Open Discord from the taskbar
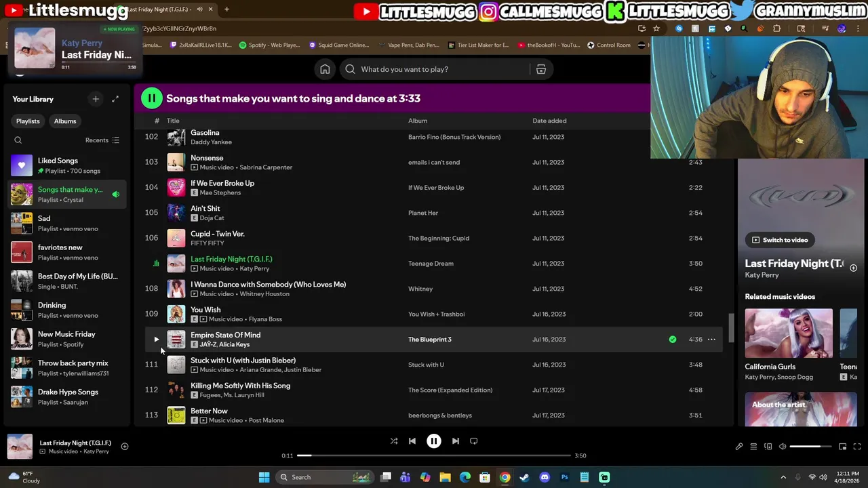This screenshot has height=488, width=868. (545, 477)
